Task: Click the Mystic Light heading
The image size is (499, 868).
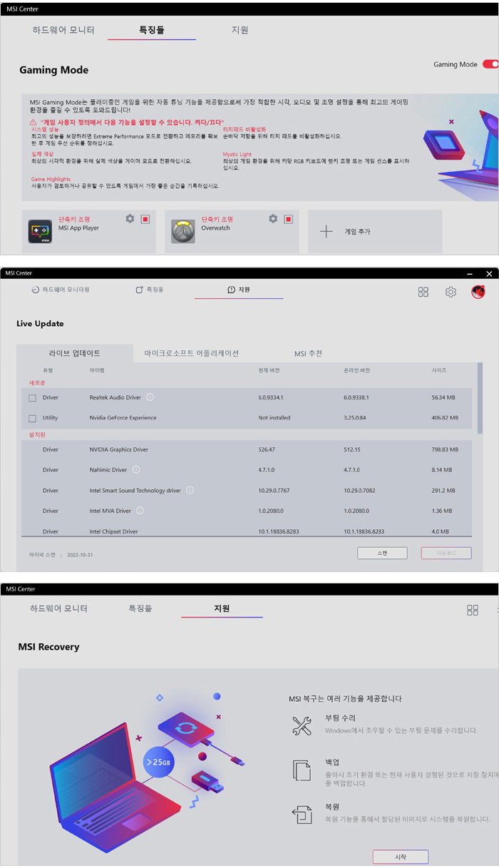Action: pos(237,154)
